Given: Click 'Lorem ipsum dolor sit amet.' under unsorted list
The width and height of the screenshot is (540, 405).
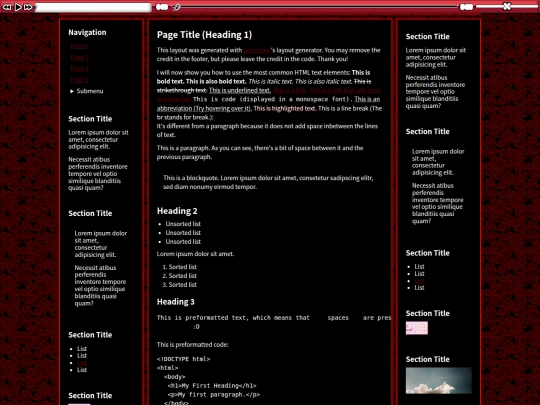Looking at the screenshot, I should [x=195, y=254].
